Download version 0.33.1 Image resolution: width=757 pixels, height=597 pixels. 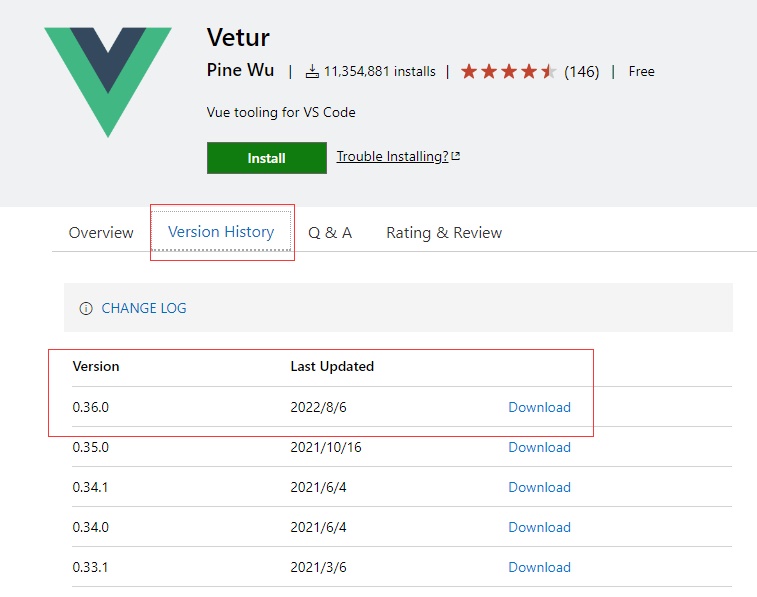pos(539,567)
